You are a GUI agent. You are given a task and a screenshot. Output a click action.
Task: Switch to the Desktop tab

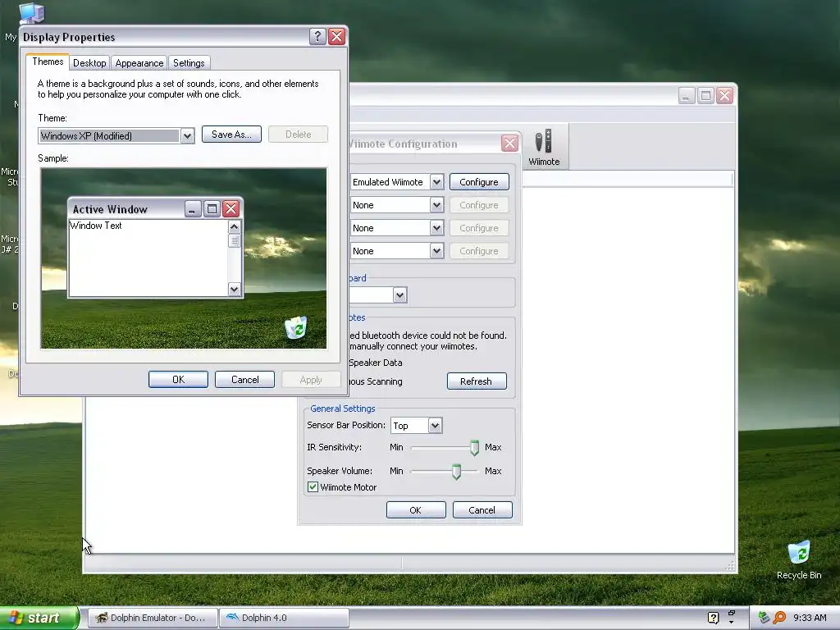click(x=89, y=63)
